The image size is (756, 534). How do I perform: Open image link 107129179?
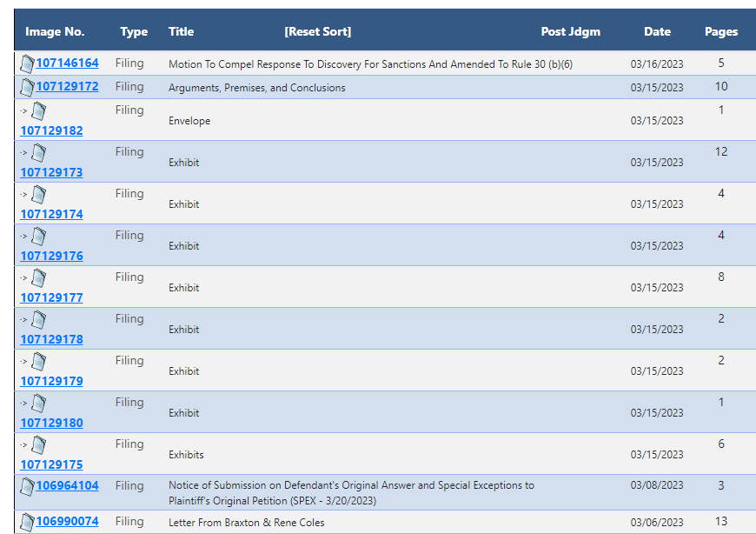tap(51, 381)
